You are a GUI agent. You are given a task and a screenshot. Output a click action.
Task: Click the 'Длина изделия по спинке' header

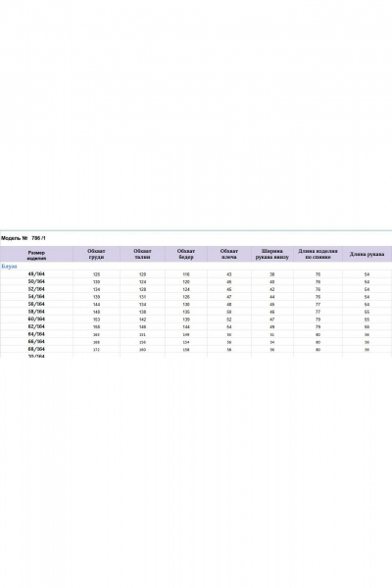coord(318,254)
